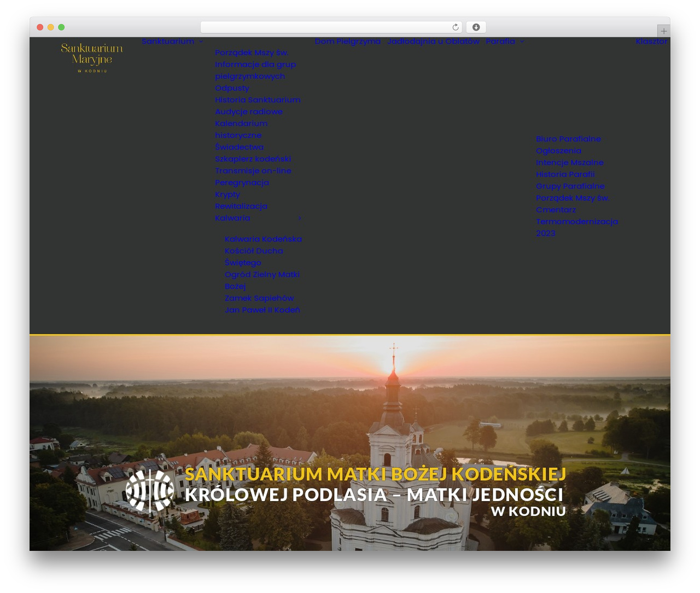
Task: Click the Sanktuarium Maryjne logo
Action: coord(92,58)
